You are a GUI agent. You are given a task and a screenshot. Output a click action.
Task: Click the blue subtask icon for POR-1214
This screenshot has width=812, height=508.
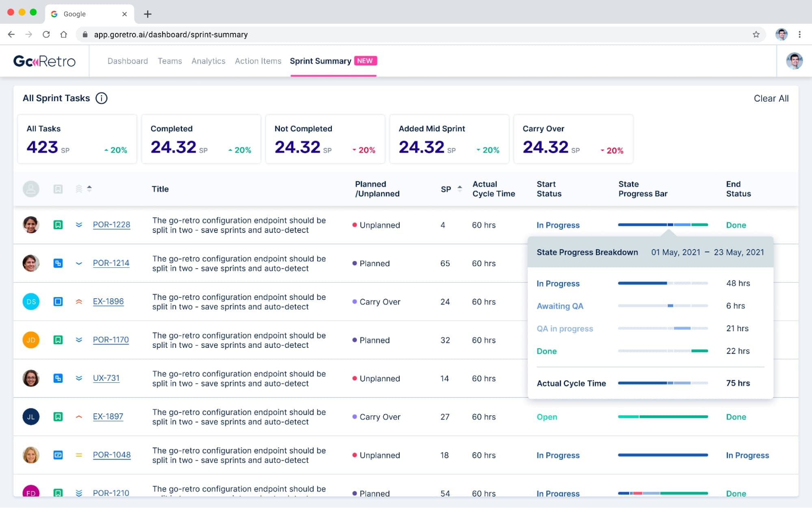click(58, 263)
